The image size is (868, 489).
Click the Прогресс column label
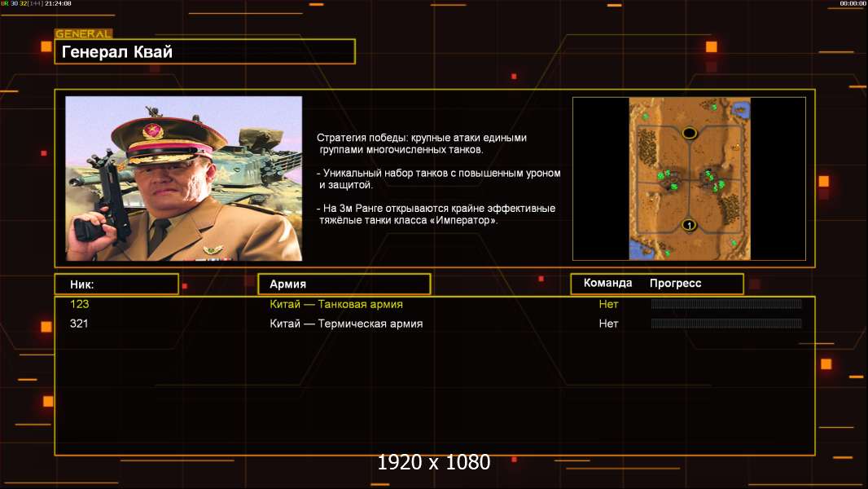point(675,284)
